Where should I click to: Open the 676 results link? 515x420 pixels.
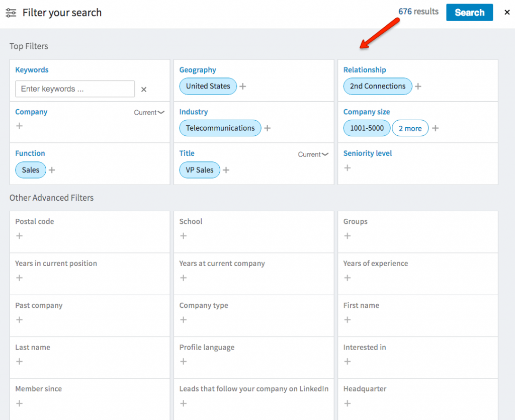(418, 12)
